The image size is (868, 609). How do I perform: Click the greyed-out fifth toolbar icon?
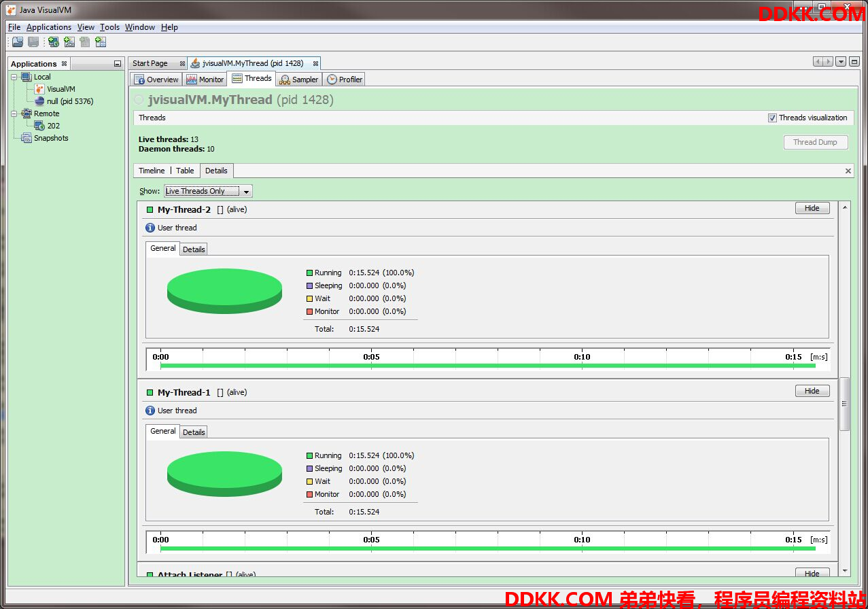pyautogui.click(x=85, y=42)
